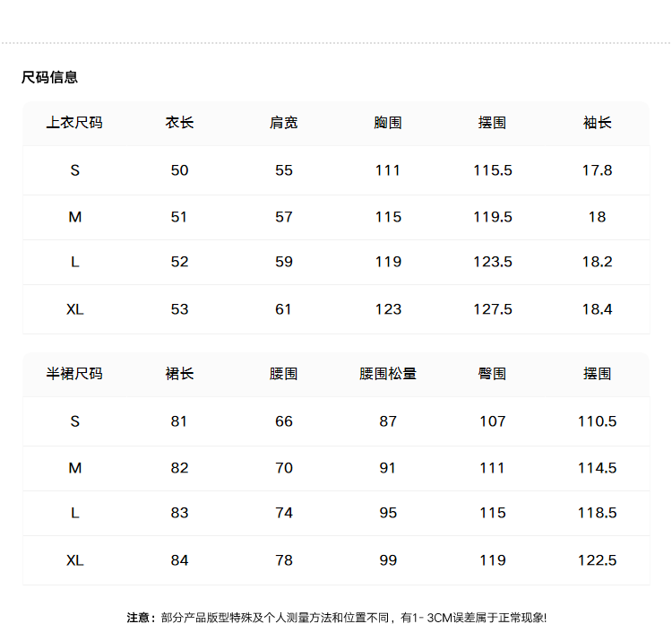The height and width of the screenshot is (624, 672).
Task: Click the 半裙尺码 column header
Action: [x=74, y=374]
